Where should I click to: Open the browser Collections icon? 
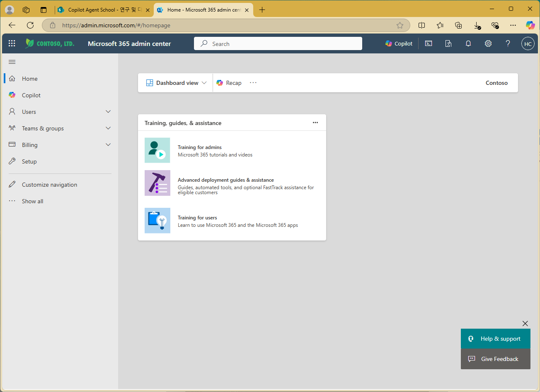[458, 25]
